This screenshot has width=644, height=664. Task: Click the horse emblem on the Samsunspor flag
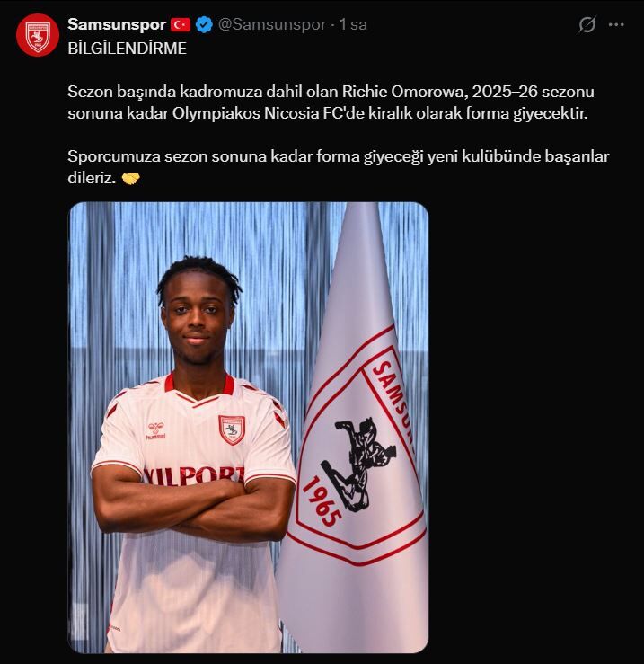pyautogui.click(x=358, y=465)
